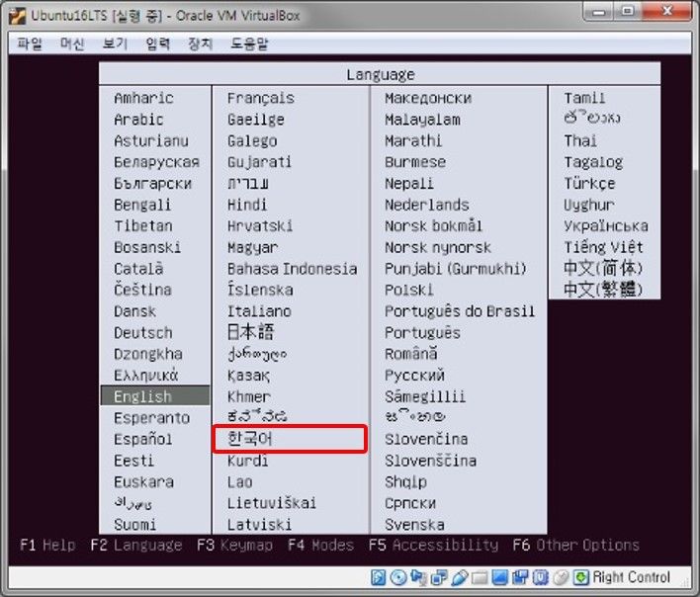
Task: Click F5 Accessibility option
Action: pos(433,546)
